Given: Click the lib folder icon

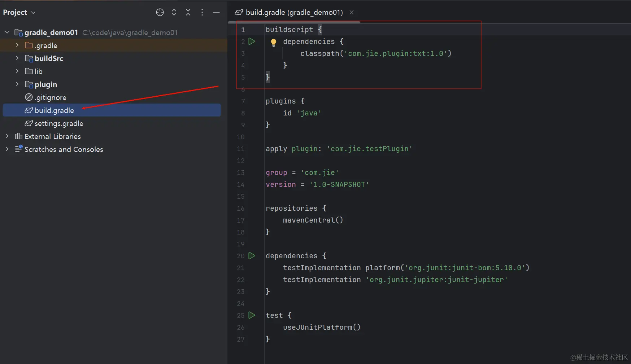Looking at the screenshot, I should pyautogui.click(x=29, y=71).
